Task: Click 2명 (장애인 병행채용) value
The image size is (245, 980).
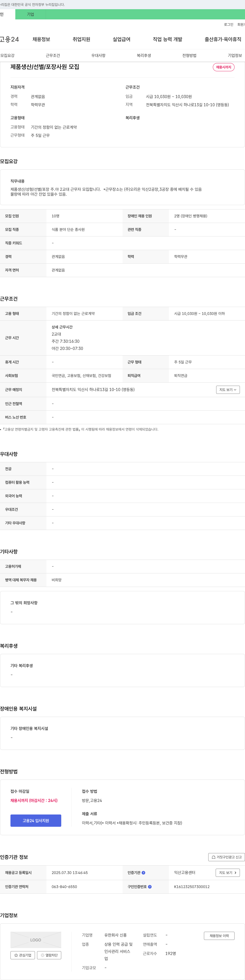Action: 191,216
